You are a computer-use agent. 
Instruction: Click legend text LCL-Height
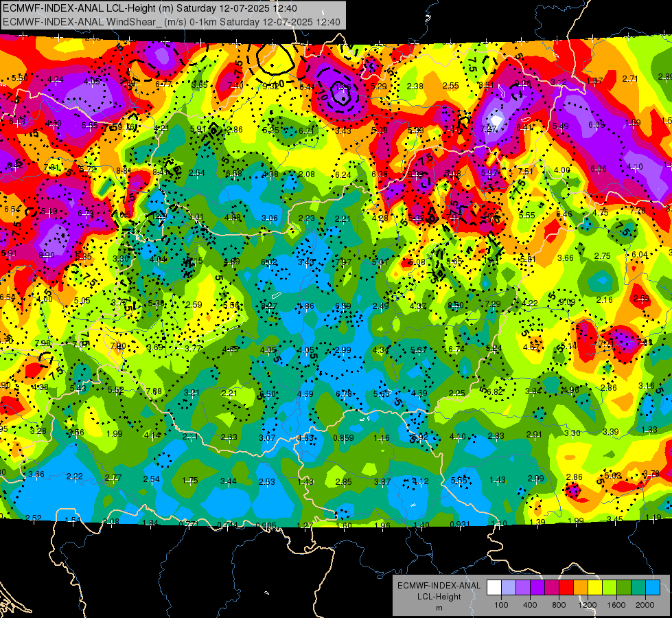439,597
